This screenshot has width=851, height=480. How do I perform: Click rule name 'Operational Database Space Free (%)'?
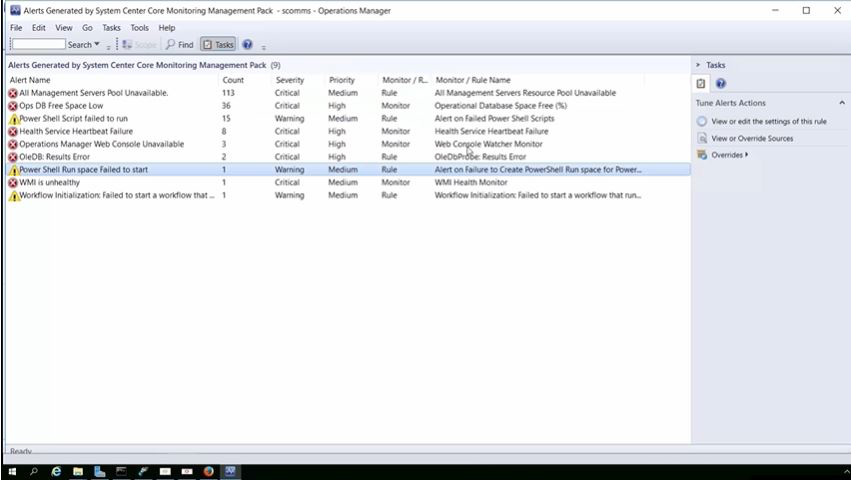[x=500, y=105]
